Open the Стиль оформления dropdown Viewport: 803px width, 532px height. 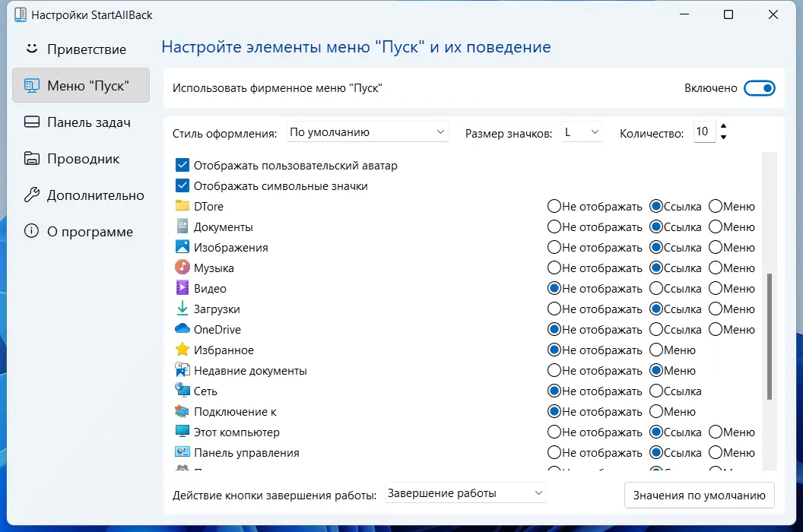[x=367, y=132]
